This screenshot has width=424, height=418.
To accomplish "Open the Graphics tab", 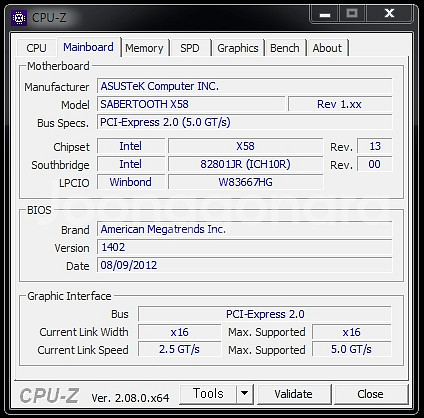I will click(x=238, y=48).
